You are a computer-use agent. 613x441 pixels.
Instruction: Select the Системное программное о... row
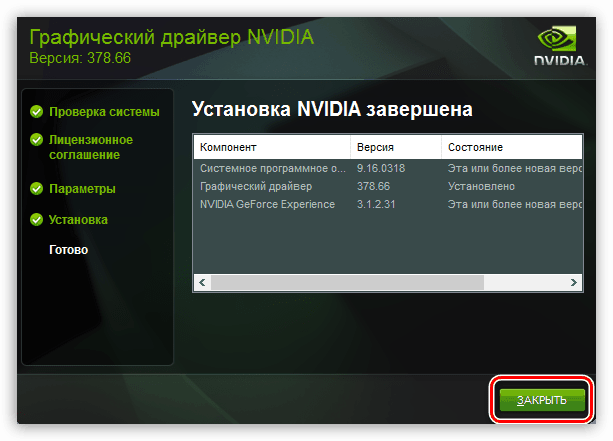coord(388,169)
